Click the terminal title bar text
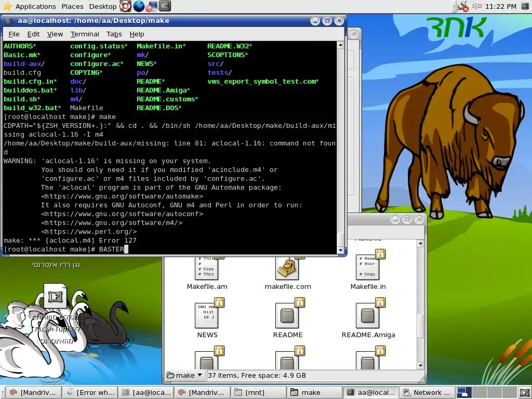The width and height of the screenshot is (532, 399). tap(94, 21)
